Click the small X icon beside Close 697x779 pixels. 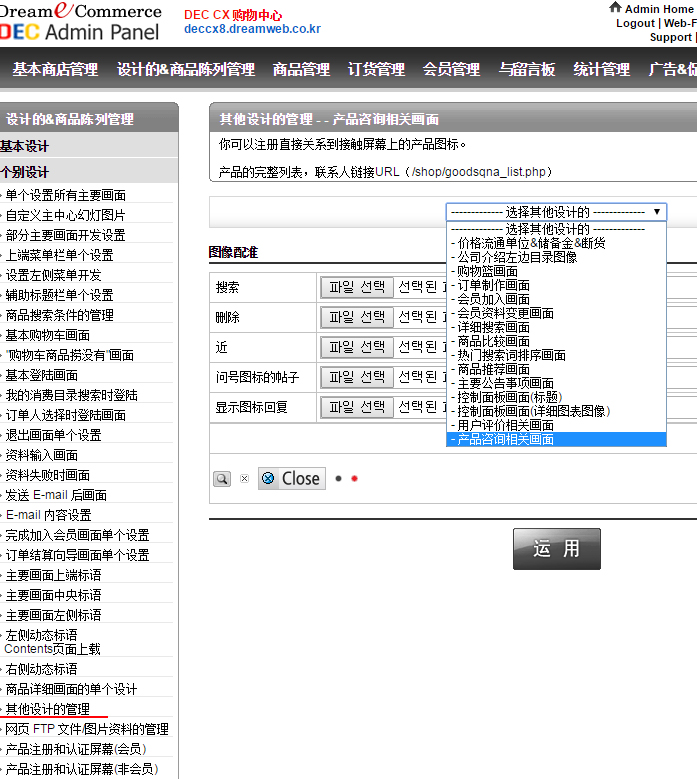point(244,479)
